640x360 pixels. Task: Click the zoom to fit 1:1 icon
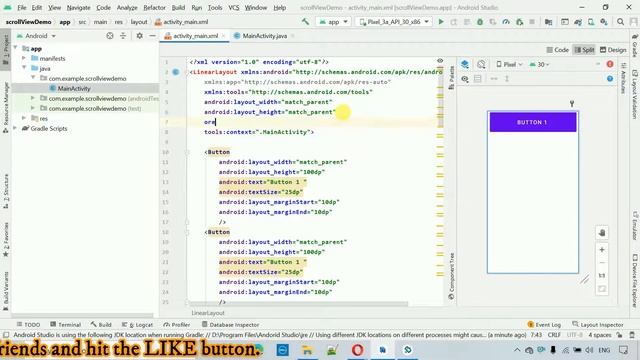602,276
